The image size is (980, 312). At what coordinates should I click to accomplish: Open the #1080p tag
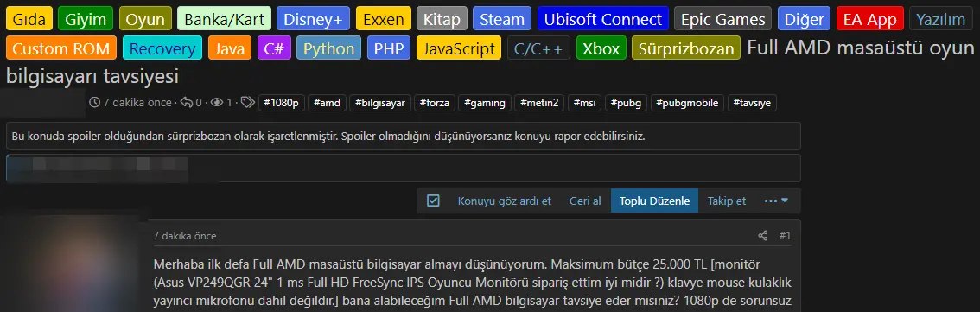(x=281, y=103)
